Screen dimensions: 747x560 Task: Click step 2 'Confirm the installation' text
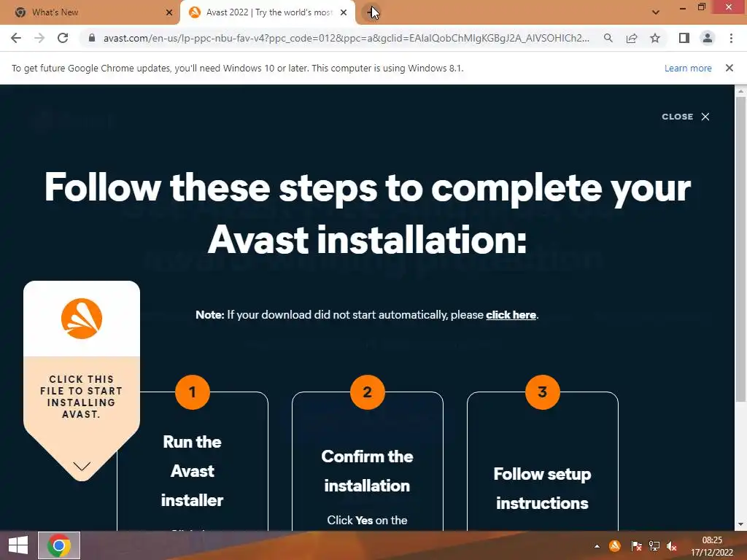click(x=367, y=471)
